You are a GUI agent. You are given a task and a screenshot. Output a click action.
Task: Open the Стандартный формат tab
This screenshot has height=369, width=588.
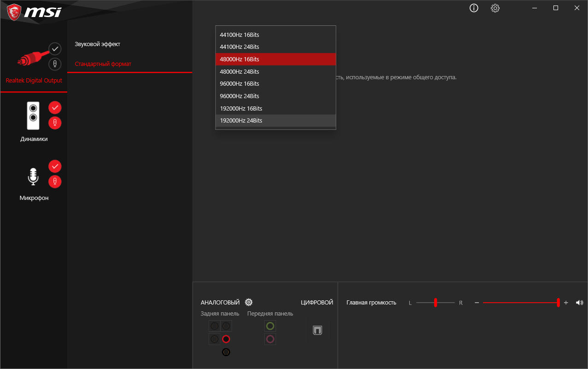[103, 64]
